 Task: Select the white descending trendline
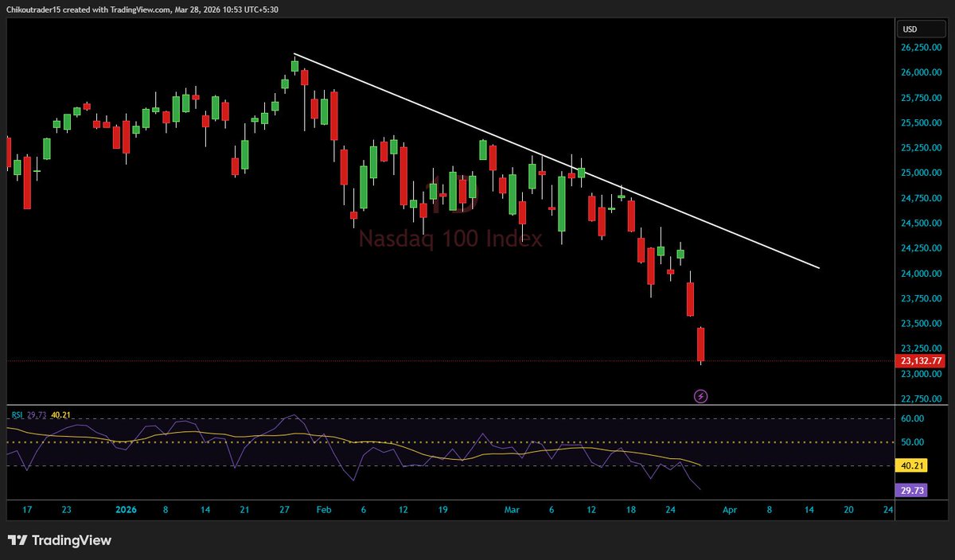pos(557,161)
